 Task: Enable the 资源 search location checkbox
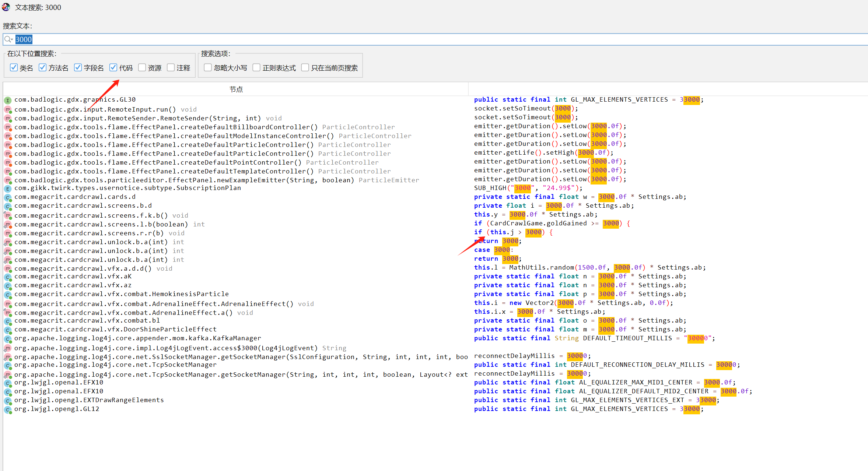(x=142, y=67)
